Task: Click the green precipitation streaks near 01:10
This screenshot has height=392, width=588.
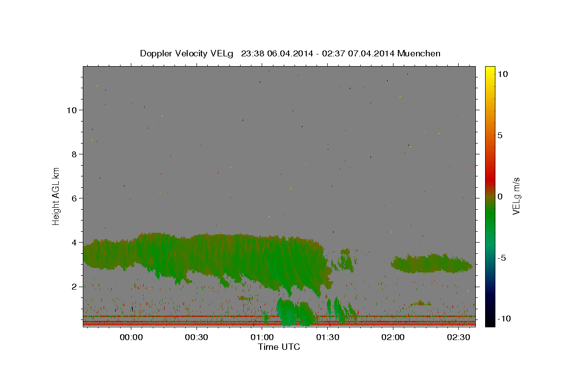Action: [294, 312]
